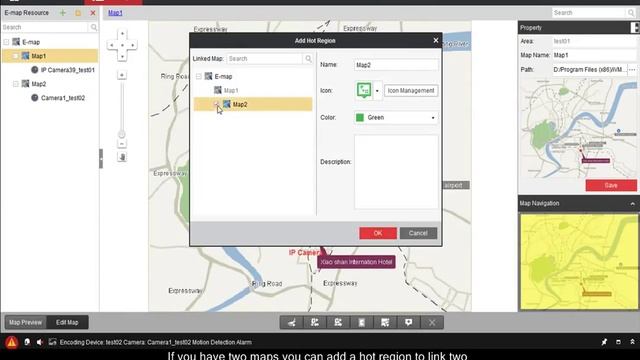Click the delete X icon in the bottom map toolbar

[x=432, y=322]
